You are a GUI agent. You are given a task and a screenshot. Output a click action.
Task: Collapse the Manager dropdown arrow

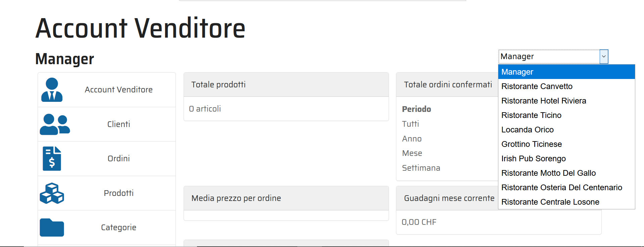[x=603, y=56]
